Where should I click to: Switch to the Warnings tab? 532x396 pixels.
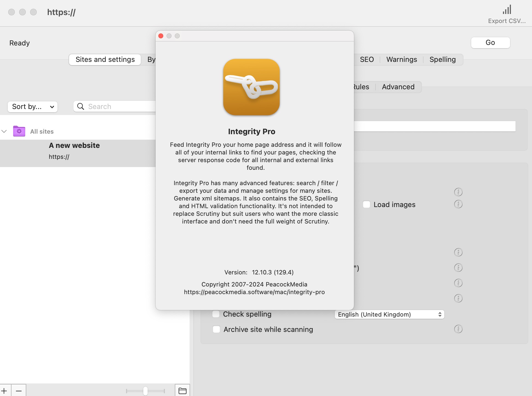402,59
